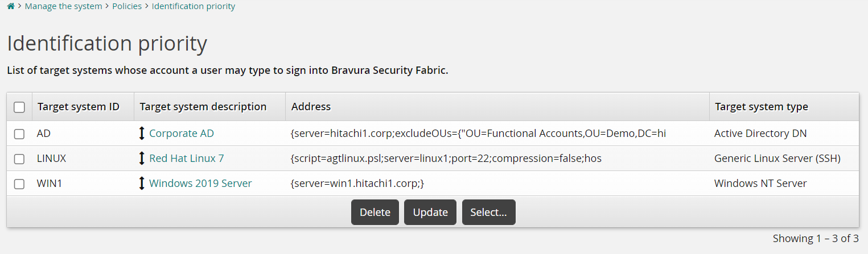Click reorder arrow icon for Windows 2019 Server

pos(142,184)
